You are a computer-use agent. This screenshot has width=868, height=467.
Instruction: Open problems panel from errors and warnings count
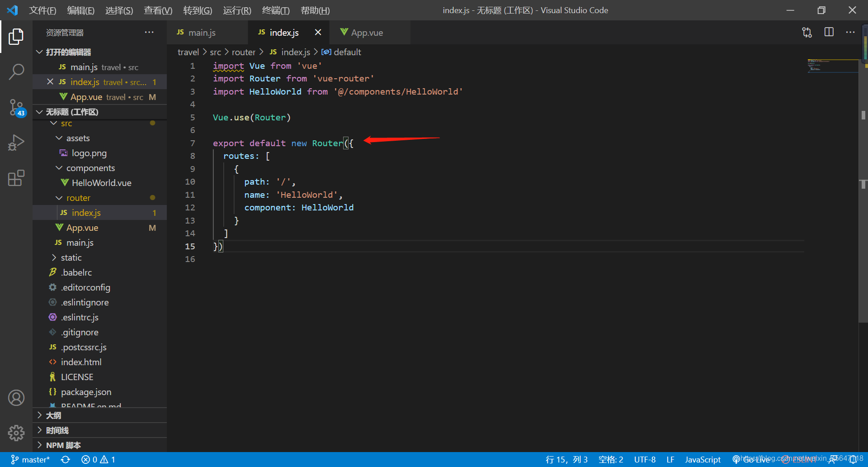[x=98, y=459]
